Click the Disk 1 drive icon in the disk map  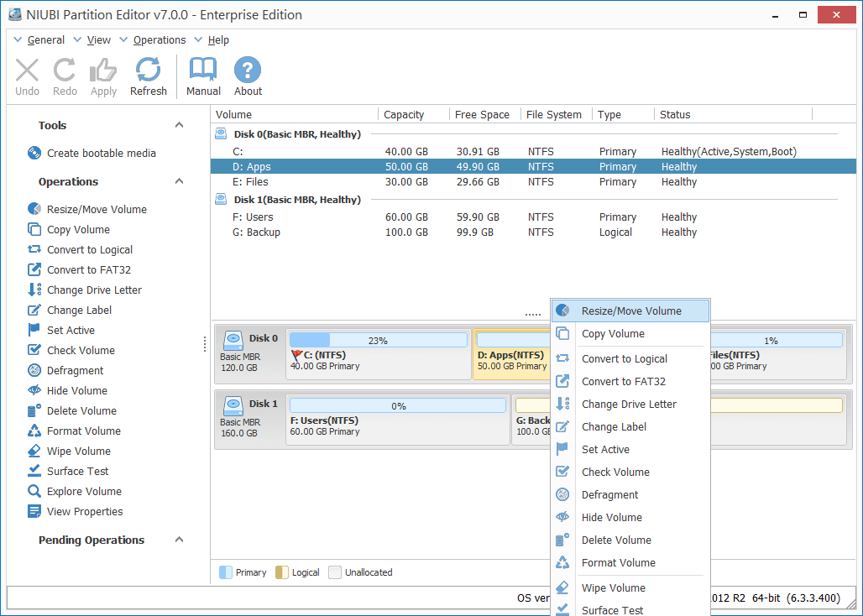233,406
